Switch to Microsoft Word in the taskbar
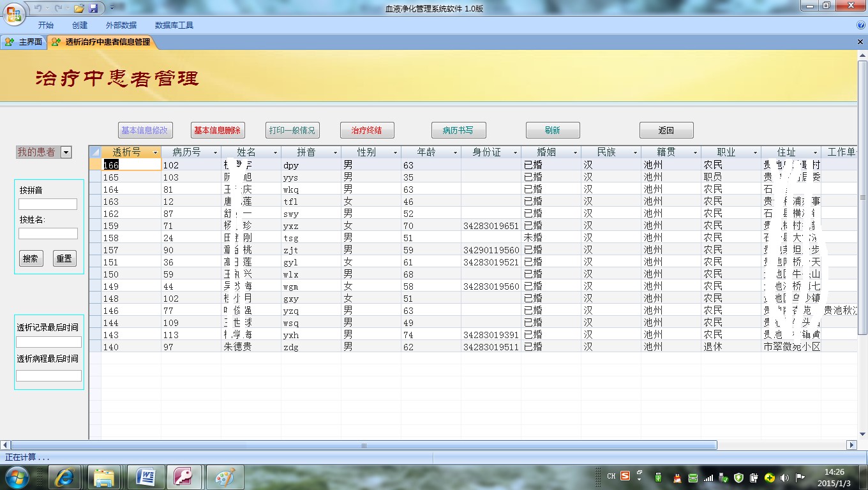This screenshot has height=490, width=868. 146,477
